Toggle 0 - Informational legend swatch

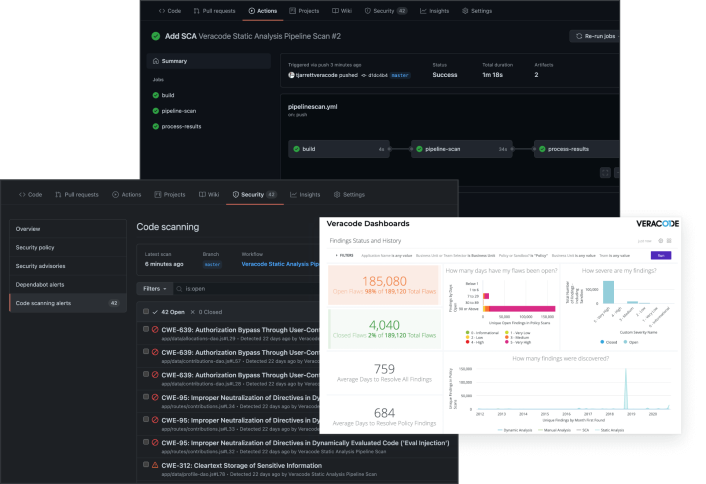tap(467, 333)
